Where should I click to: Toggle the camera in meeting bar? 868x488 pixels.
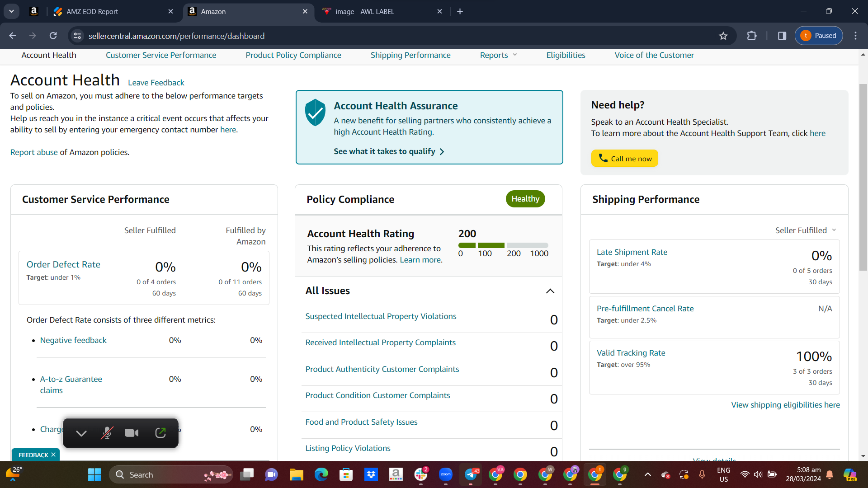[132, 433]
